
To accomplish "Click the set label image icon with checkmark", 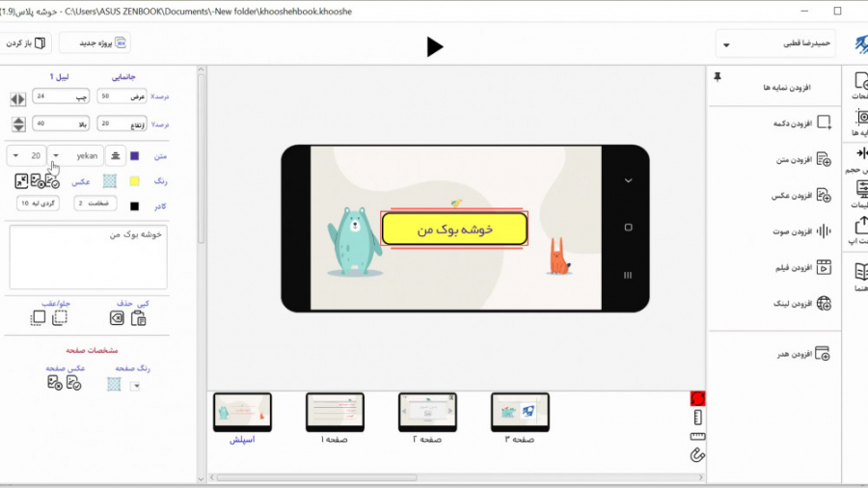I will [53, 181].
